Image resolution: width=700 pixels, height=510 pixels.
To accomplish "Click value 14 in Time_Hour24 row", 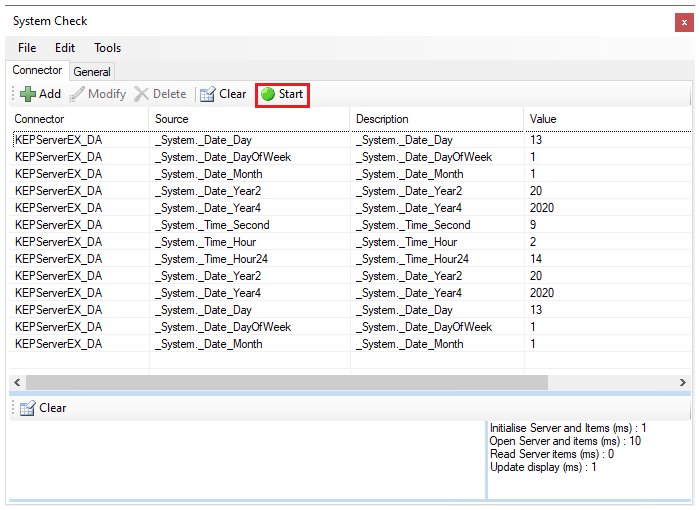I will pos(536,259).
